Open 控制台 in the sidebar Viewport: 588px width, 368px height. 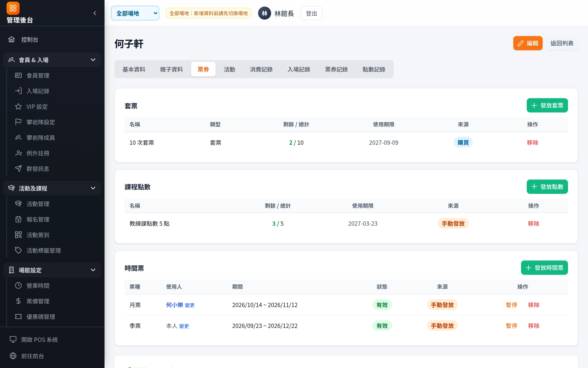click(x=52, y=39)
